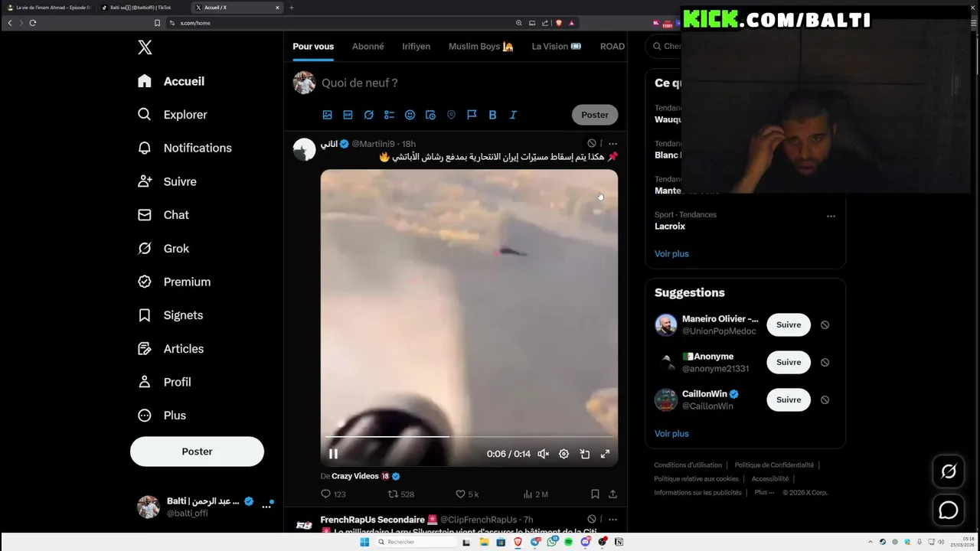Switch to the Muslim Boys tab
Image resolution: width=980 pixels, height=551 pixels.
(481, 46)
